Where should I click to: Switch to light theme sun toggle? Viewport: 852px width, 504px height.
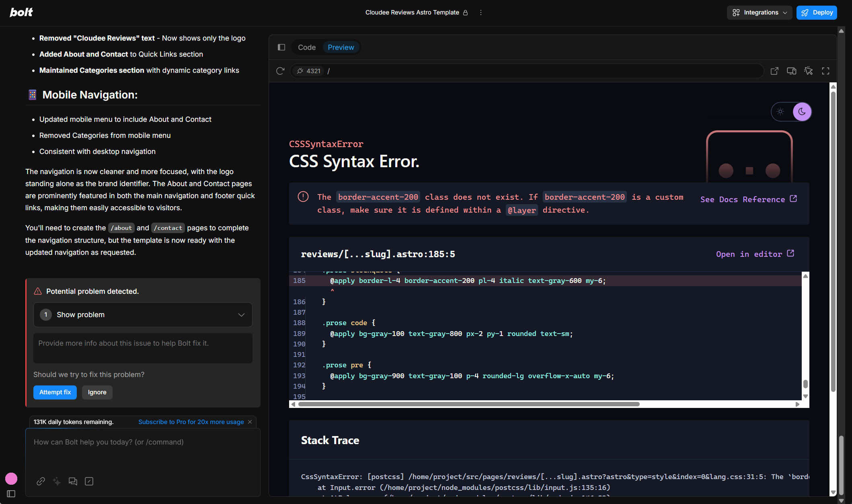(780, 112)
